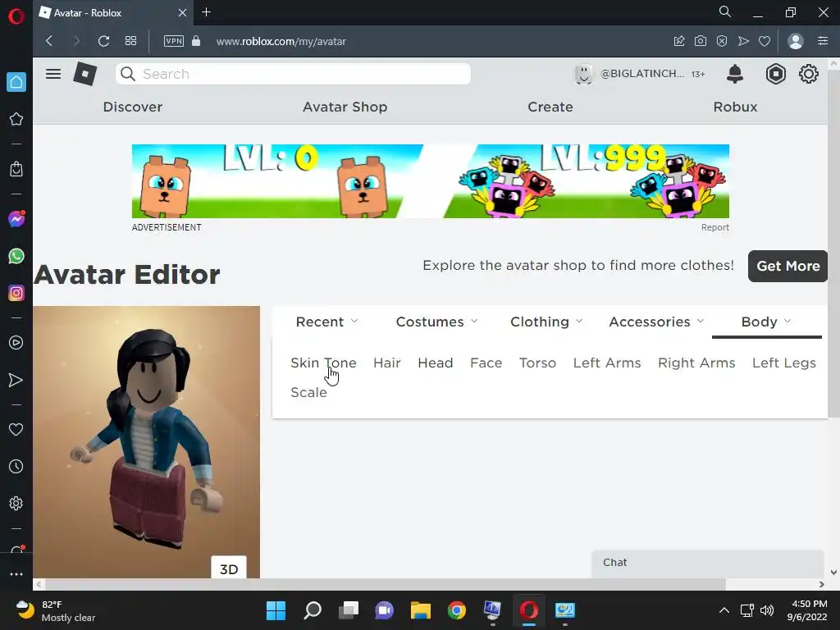Open sidebar three-dots more options
Screen dimensions: 840x630
click(16, 573)
